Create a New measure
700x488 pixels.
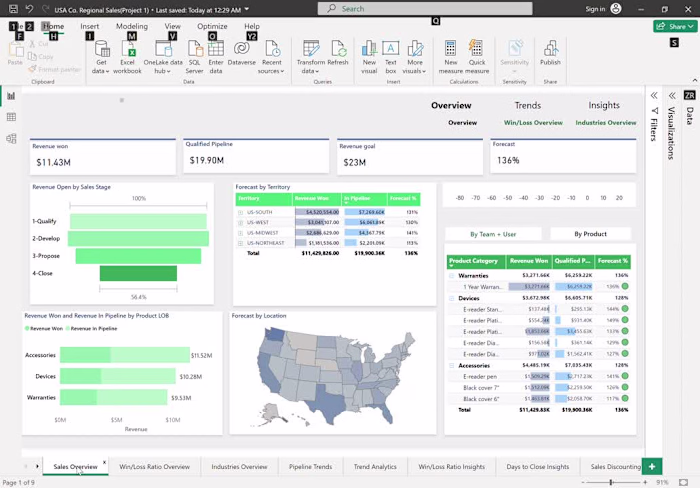click(450, 57)
